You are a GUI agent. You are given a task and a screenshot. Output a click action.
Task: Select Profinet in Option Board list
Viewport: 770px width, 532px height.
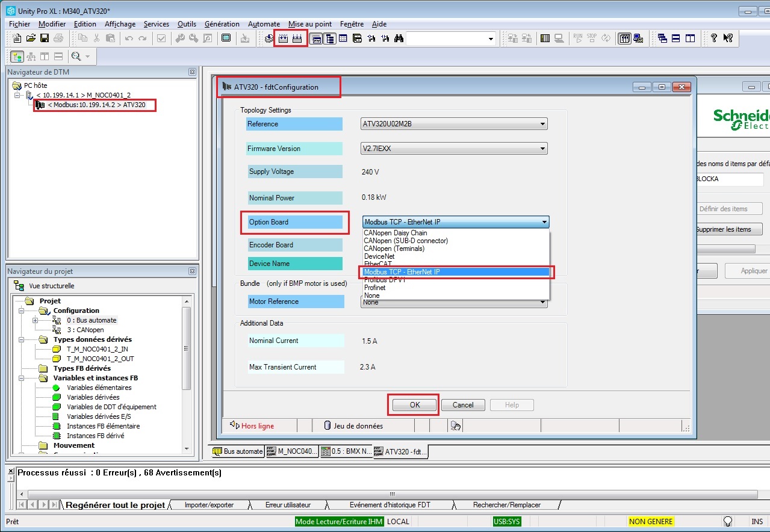tap(456, 288)
